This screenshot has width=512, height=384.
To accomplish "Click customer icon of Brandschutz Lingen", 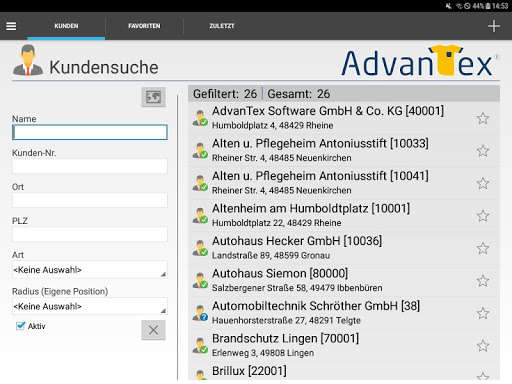I will pos(200,345).
